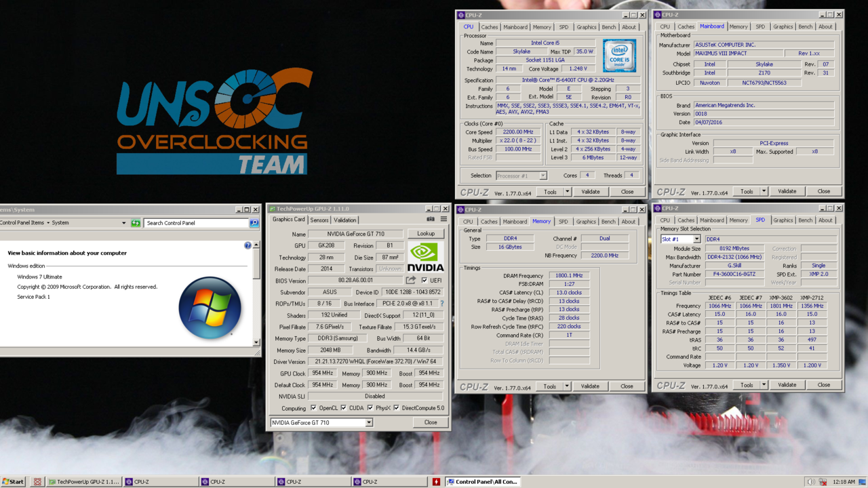Click the MAXIMUS VIII IMPACT model field
The width and height of the screenshot is (868, 488).
point(738,54)
